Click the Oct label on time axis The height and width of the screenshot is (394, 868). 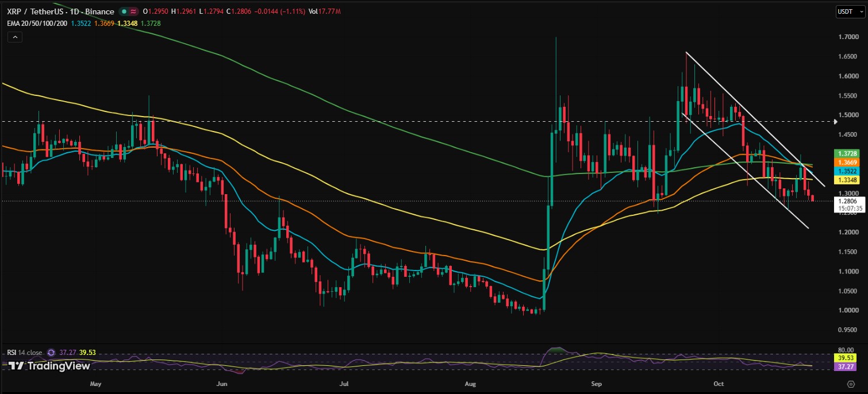coord(717,383)
